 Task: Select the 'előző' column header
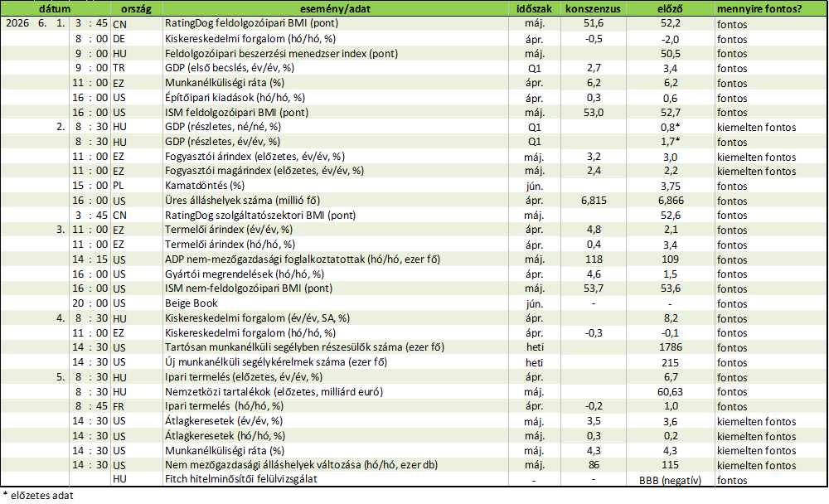tap(670, 8)
